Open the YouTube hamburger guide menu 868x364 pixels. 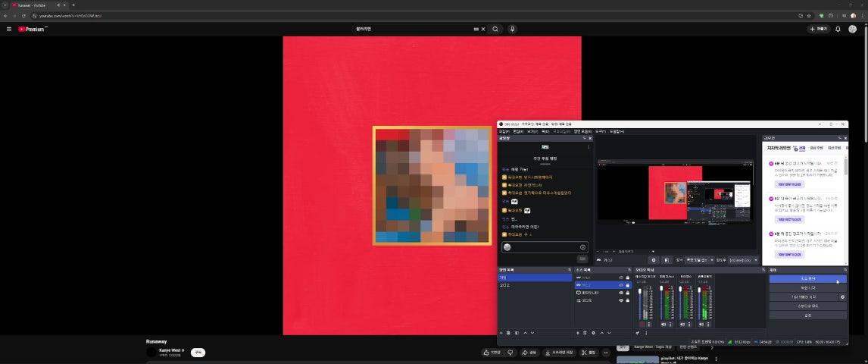pyautogui.click(x=9, y=29)
